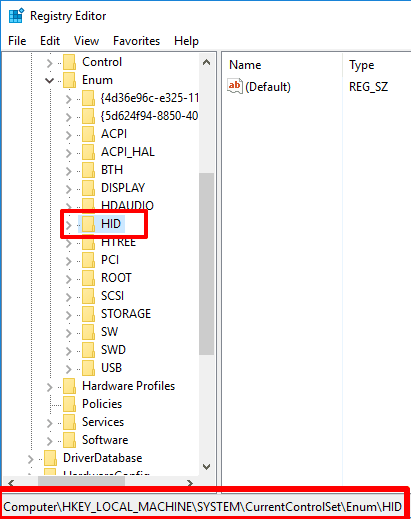Open the Edit menu
This screenshot has height=519, width=411.
point(50,41)
